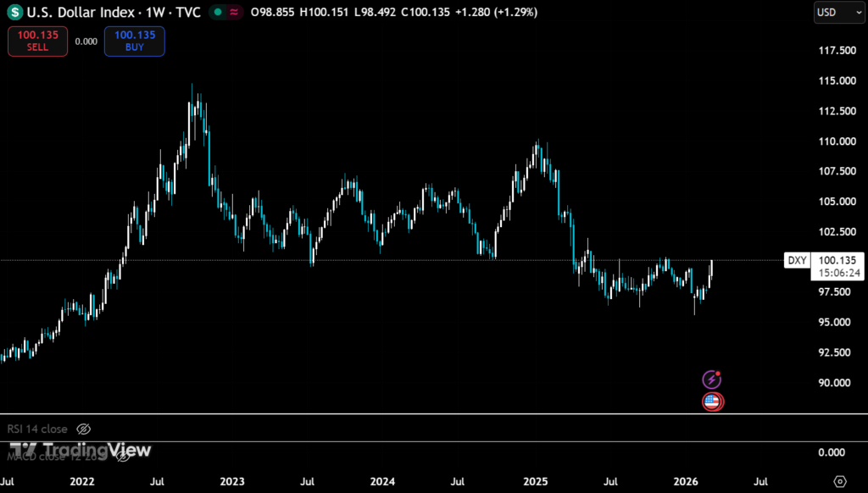Viewport: 868px width, 493px height.
Task: Open the purple lightning bolt event marker
Action: (713, 379)
